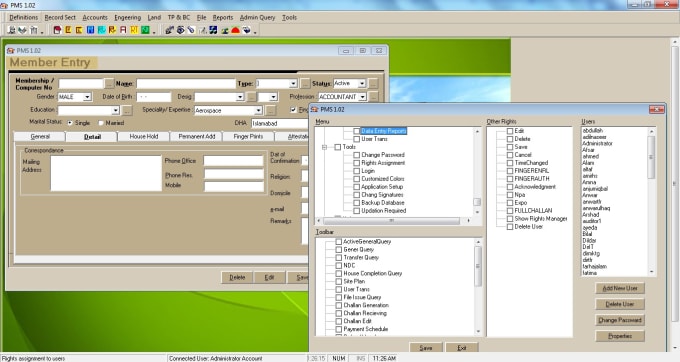Tick the Payment Schedule checkbox
This screenshot has width=680, height=362.
(x=339, y=329)
